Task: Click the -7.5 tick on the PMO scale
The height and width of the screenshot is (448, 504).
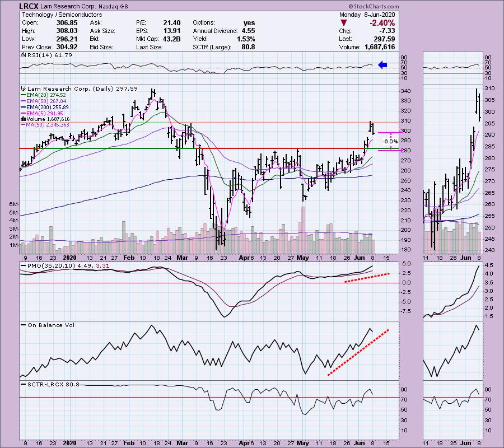Action: pyautogui.click(x=407, y=311)
